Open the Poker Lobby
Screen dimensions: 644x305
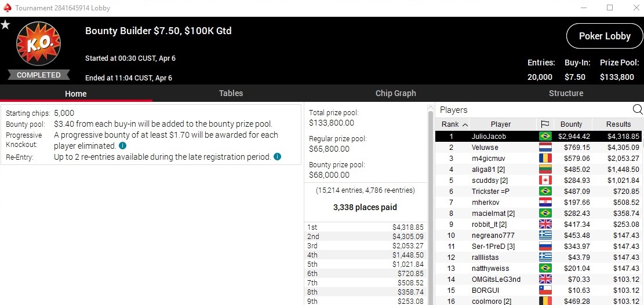click(x=605, y=36)
